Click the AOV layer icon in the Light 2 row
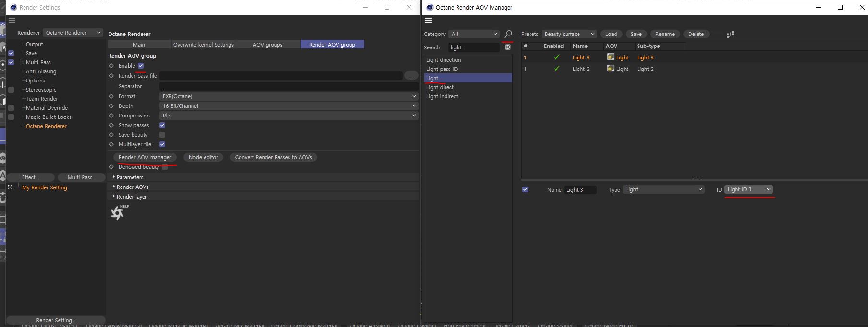Screen dimensions: 868x327 [x=611, y=69]
